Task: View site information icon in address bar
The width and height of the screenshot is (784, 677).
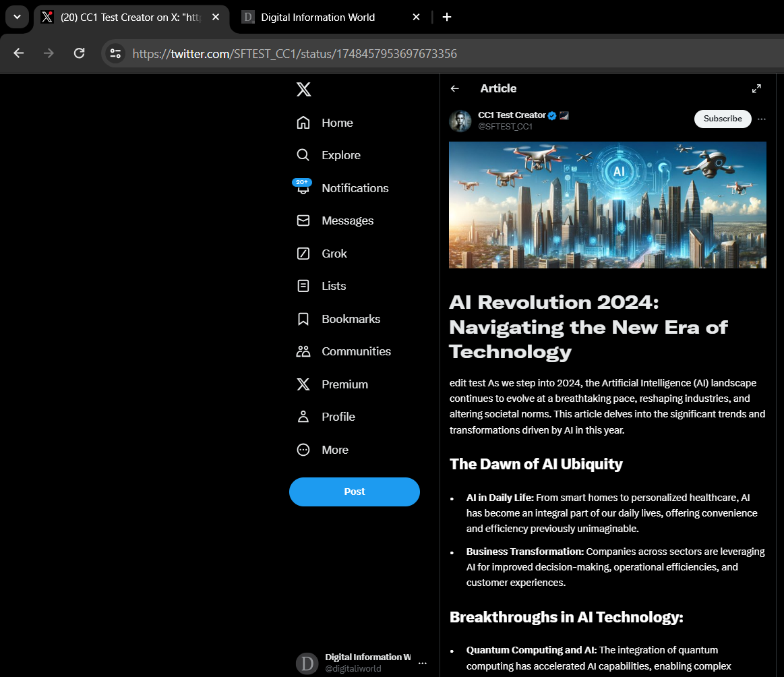Action: coord(115,53)
